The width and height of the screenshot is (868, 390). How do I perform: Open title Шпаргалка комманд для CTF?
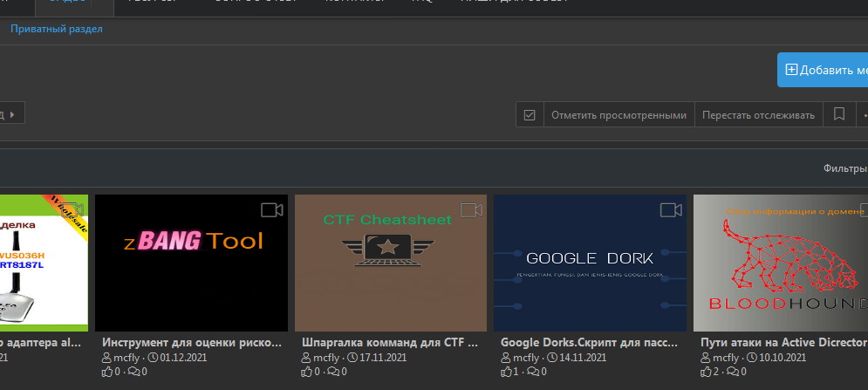pos(390,342)
